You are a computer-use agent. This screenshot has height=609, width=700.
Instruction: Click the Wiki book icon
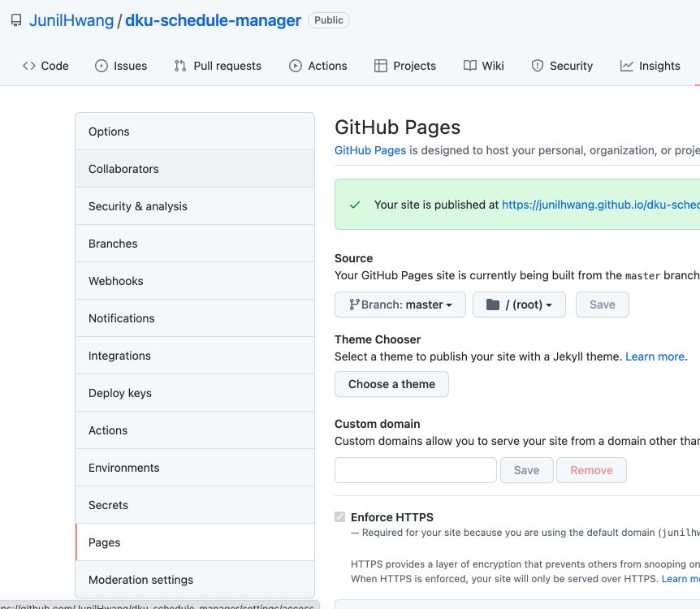[469, 66]
